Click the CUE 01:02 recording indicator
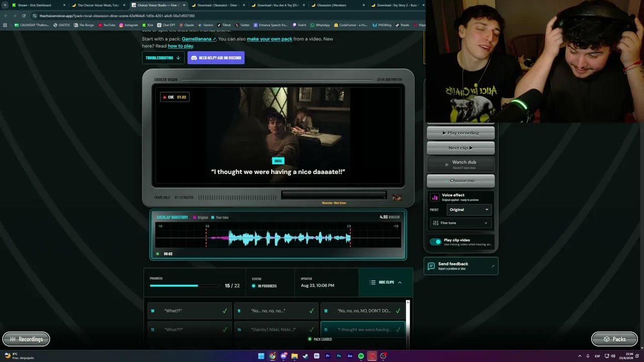 pyautogui.click(x=174, y=97)
